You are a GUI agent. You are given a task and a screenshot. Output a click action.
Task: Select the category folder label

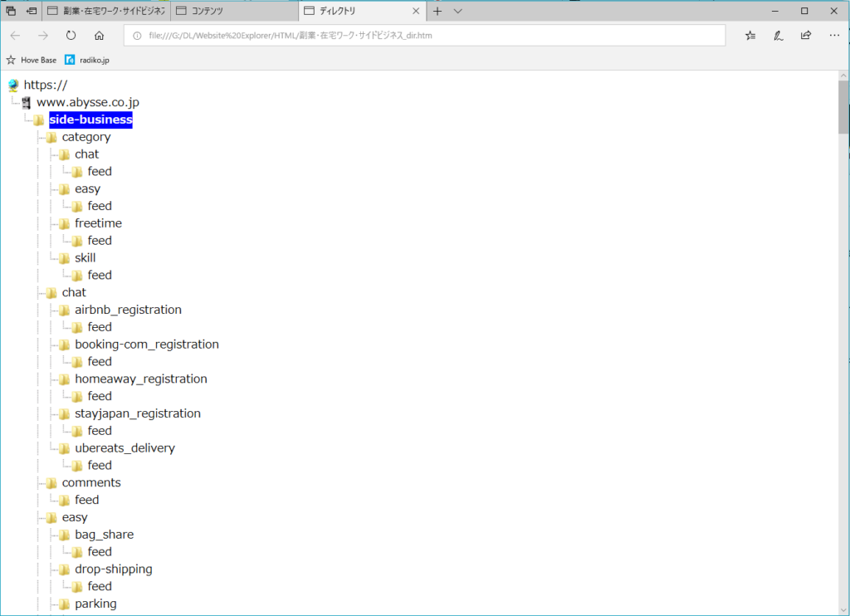tap(86, 137)
